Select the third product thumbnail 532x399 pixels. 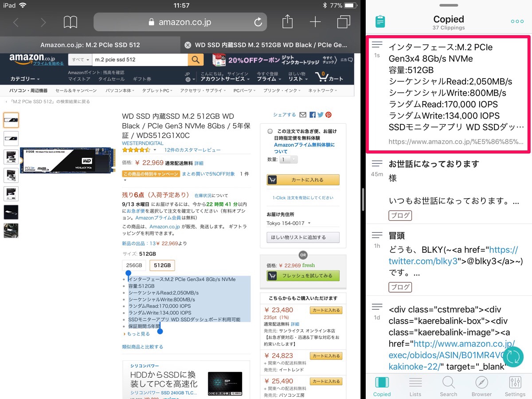click(x=11, y=157)
